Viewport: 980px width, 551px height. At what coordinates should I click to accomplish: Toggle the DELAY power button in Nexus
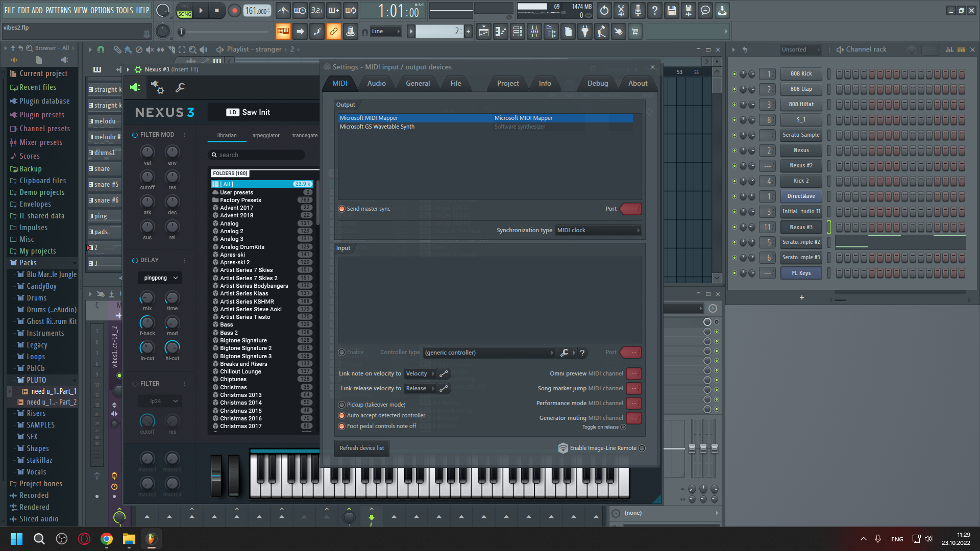(135, 260)
